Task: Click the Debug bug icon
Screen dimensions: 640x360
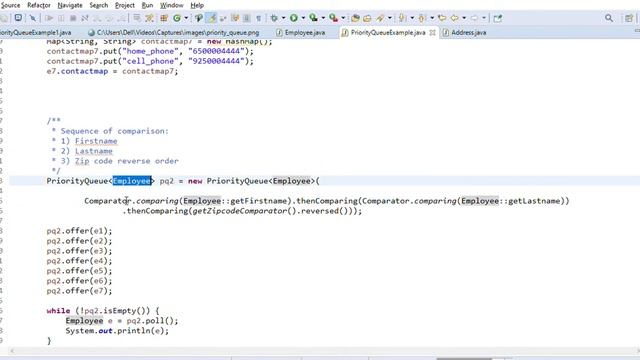Action: [x=274, y=18]
